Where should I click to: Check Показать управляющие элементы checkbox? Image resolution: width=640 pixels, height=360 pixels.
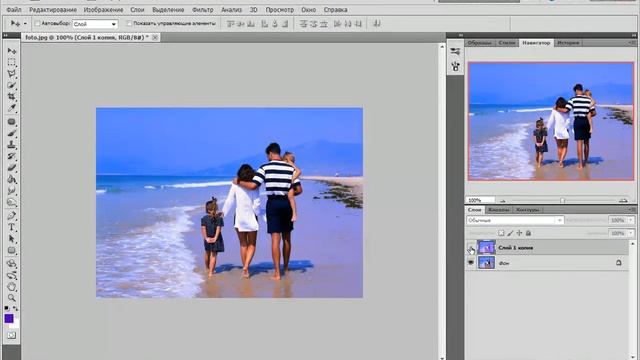click(x=129, y=24)
